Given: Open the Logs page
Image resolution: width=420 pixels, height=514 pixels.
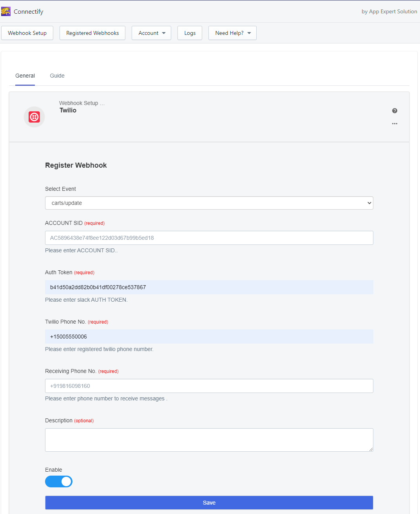Looking at the screenshot, I should [x=190, y=33].
